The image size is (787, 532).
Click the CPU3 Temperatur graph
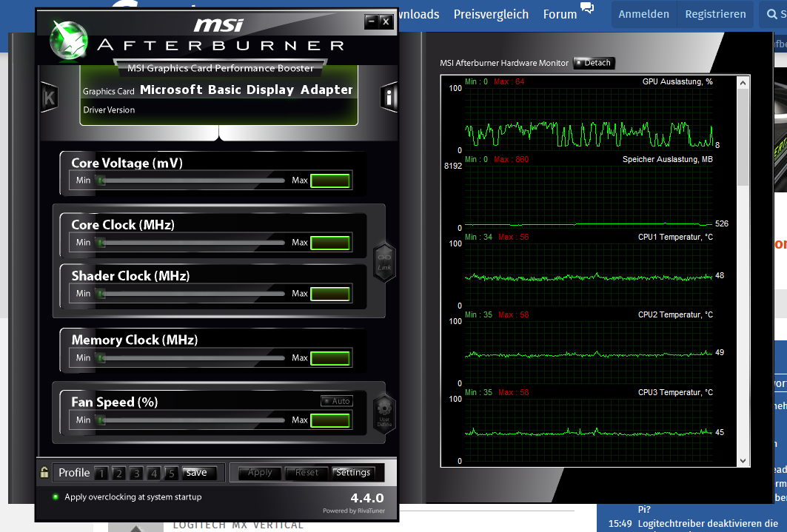[589, 430]
